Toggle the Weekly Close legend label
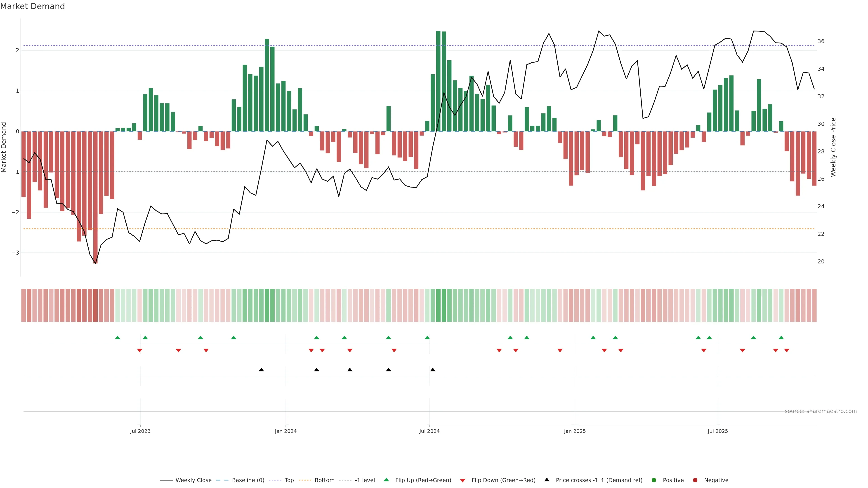 (x=193, y=480)
